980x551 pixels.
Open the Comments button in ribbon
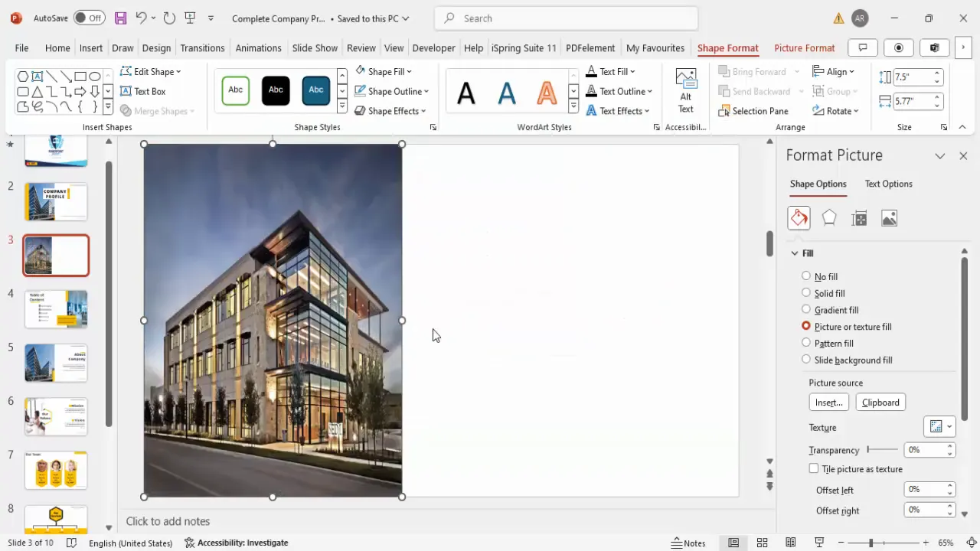863,47
